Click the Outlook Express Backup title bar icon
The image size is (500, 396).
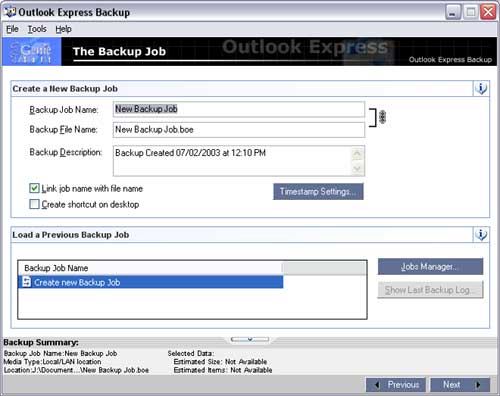[x=10, y=12]
